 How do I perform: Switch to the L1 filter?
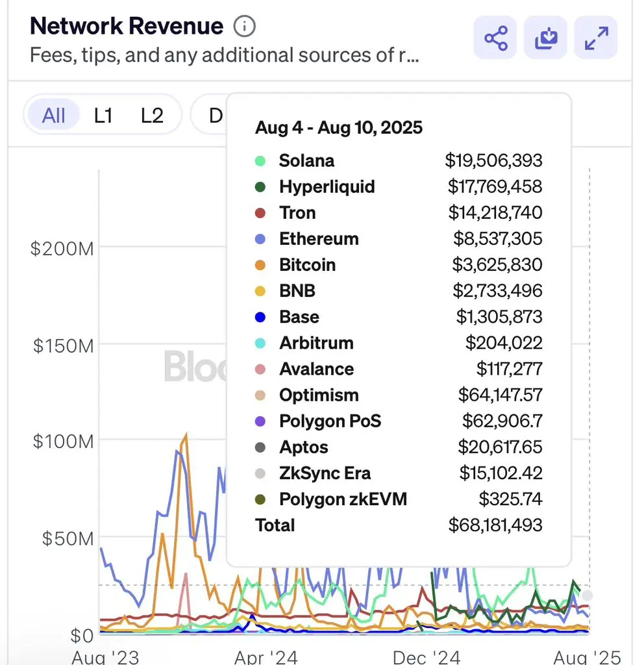tap(103, 116)
